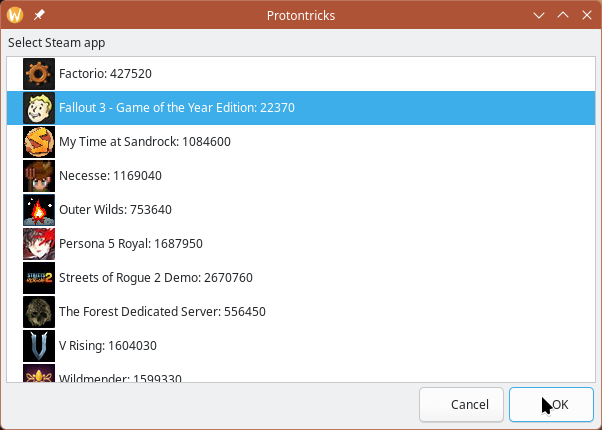
Task: Pick Outer Wilds: 753640 entry
Action: [301, 210]
